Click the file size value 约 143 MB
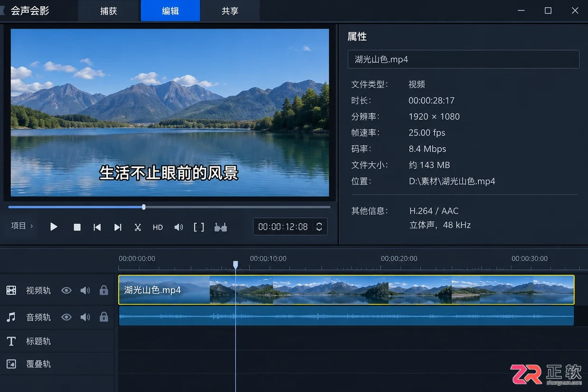The height and width of the screenshot is (392, 588). point(429,165)
